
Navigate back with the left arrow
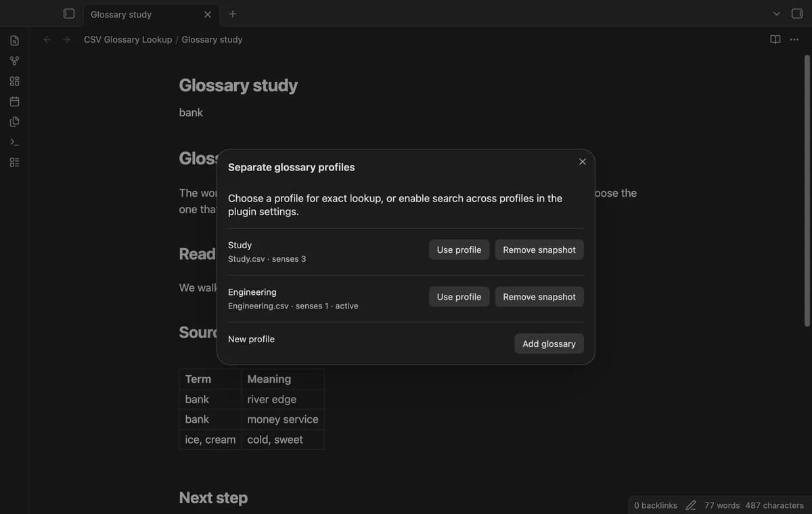[47, 39]
